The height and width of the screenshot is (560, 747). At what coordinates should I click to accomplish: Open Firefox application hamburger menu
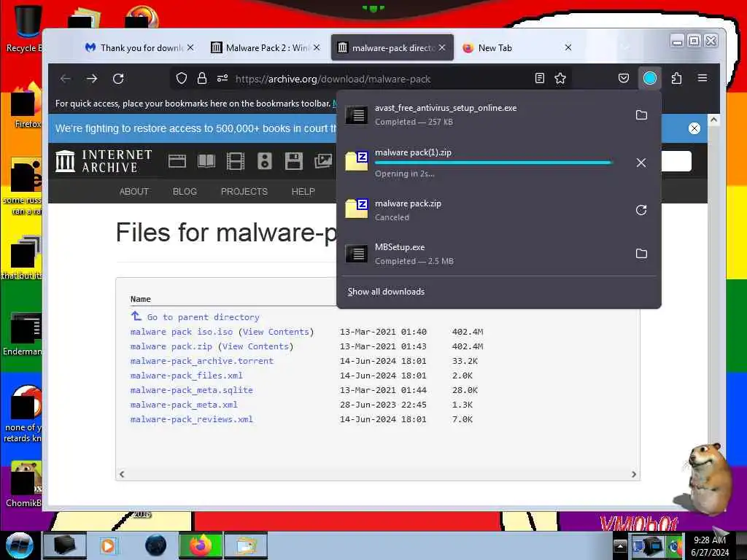pyautogui.click(x=703, y=78)
